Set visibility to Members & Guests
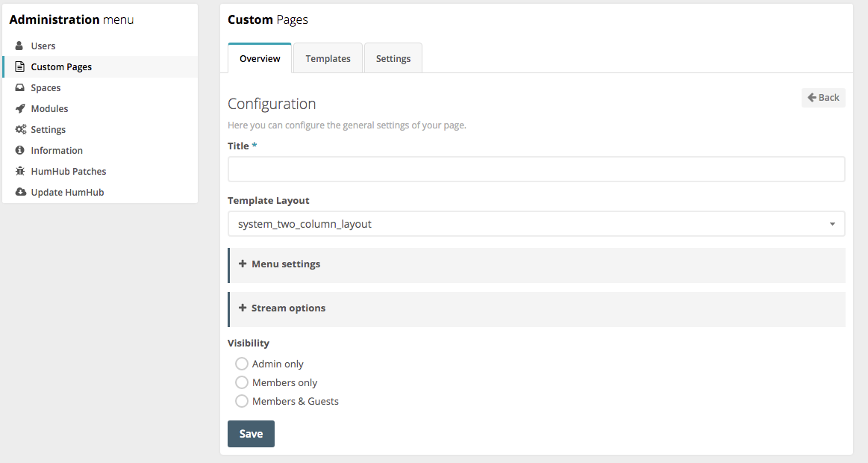The height and width of the screenshot is (463, 868). pyautogui.click(x=241, y=401)
